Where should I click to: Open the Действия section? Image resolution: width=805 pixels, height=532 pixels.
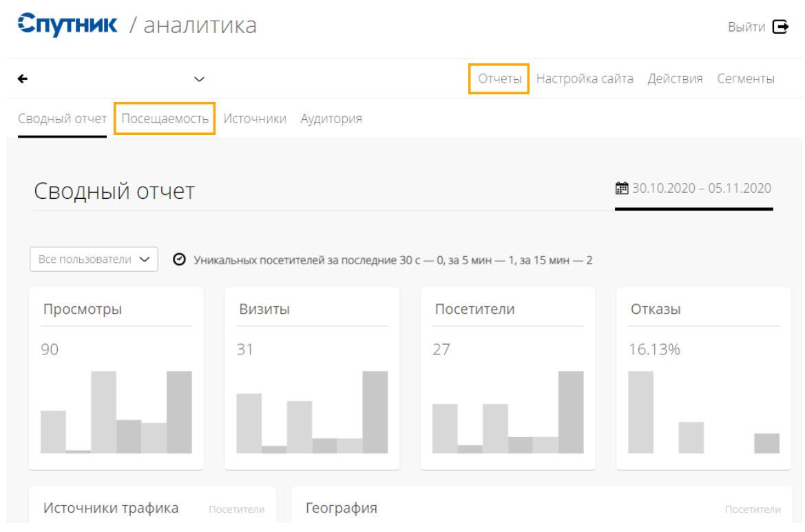pos(674,79)
